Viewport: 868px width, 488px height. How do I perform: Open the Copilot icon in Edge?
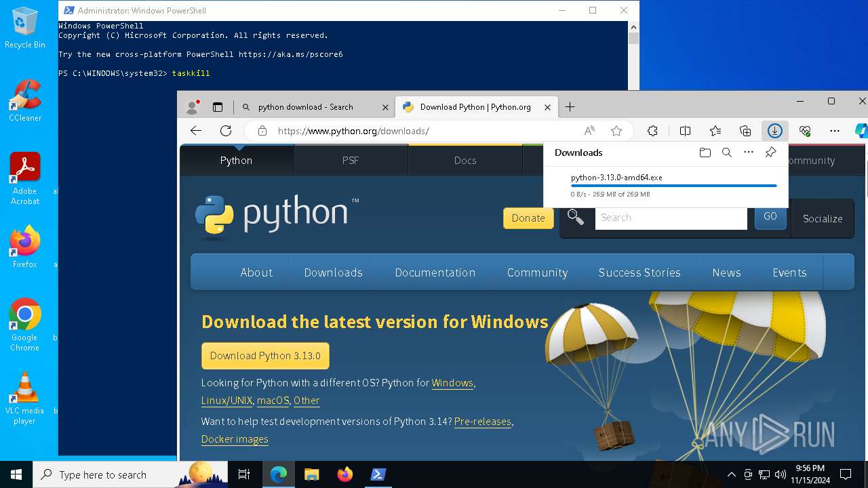(861, 131)
